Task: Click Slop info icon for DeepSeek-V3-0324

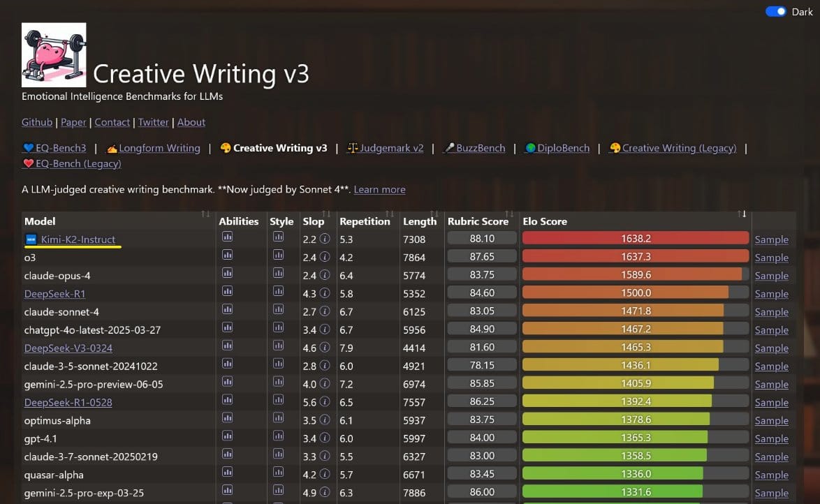Action: (325, 348)
